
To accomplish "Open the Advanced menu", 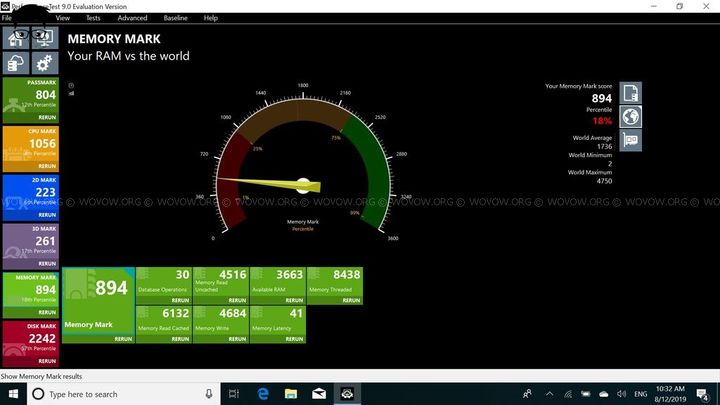I will tap(132, 18).
